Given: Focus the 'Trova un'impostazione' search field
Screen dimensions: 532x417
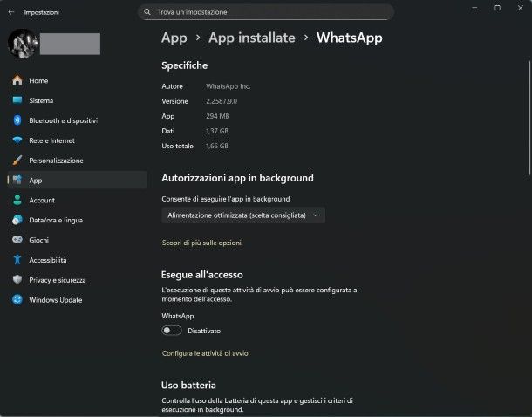Looking at the screenshot, I should tap(266, 12).
